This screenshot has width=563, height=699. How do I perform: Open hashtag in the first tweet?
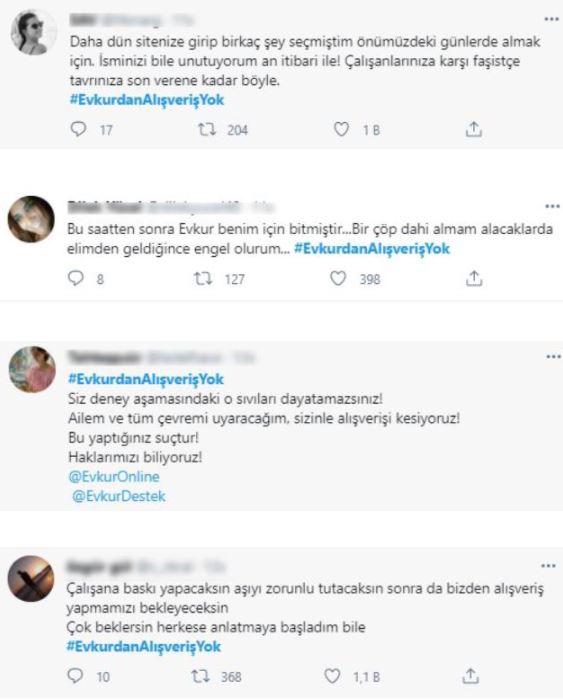click(147, 100)
